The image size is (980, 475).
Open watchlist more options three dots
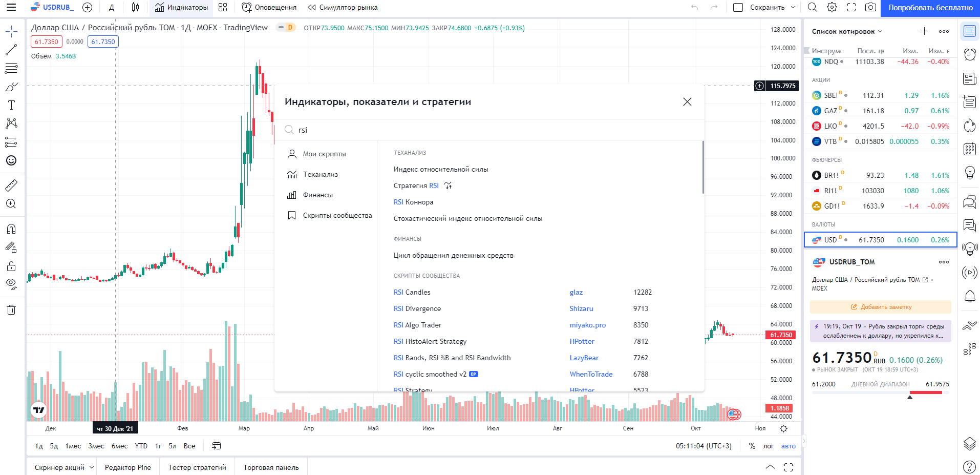coord(944,31)
